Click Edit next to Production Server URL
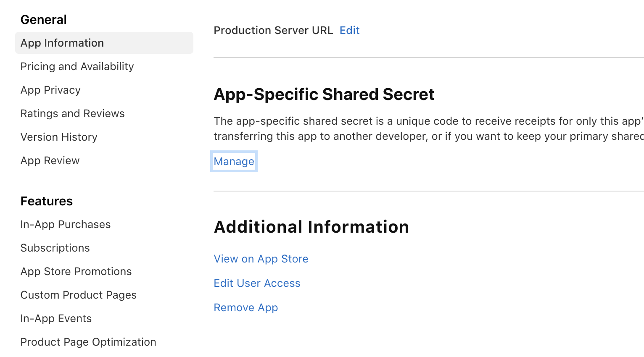The image size is (644, 357). tap(349, 30)
